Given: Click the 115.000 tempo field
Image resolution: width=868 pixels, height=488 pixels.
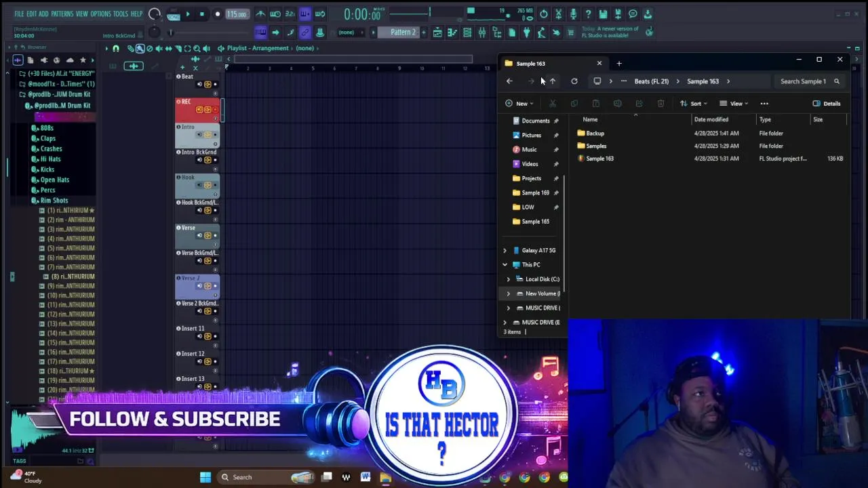Looking at the screenshot, I should 237,14.
